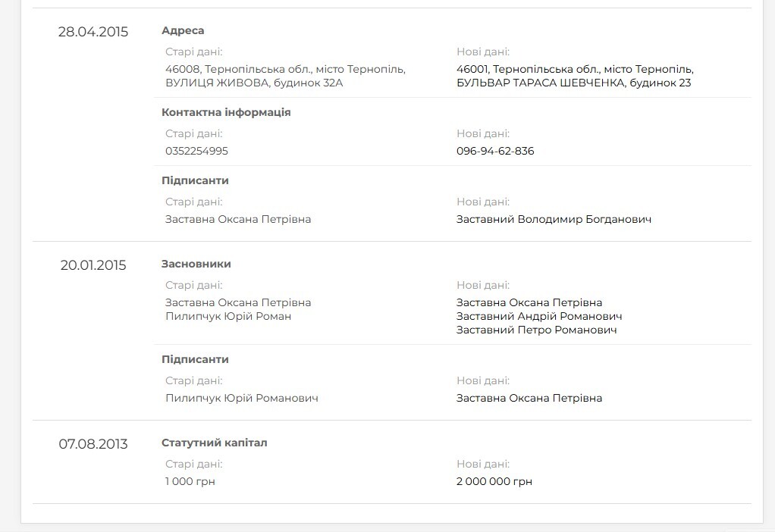Click new address on БУЛЬВАР ТАРАСА ШЕВЧЕНКА
Screen dimensions: 775x532
[x=574, y=76]
